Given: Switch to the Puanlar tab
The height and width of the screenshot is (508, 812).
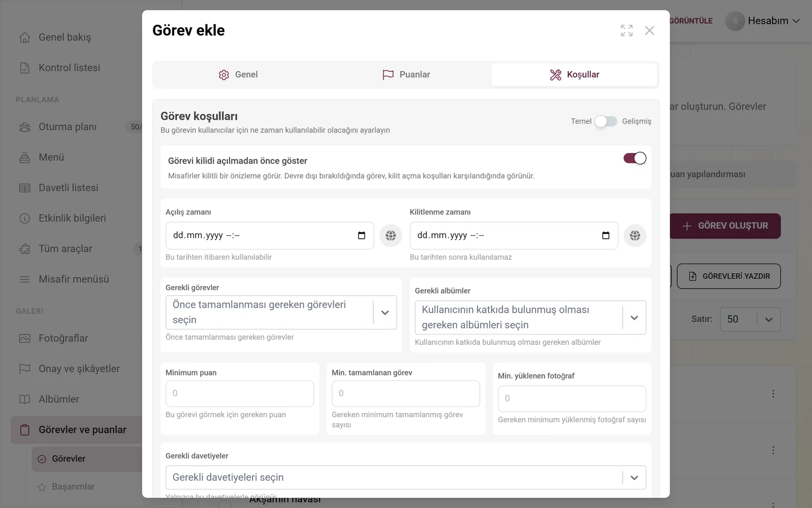Looking at the screenshot, I should 406,75.
